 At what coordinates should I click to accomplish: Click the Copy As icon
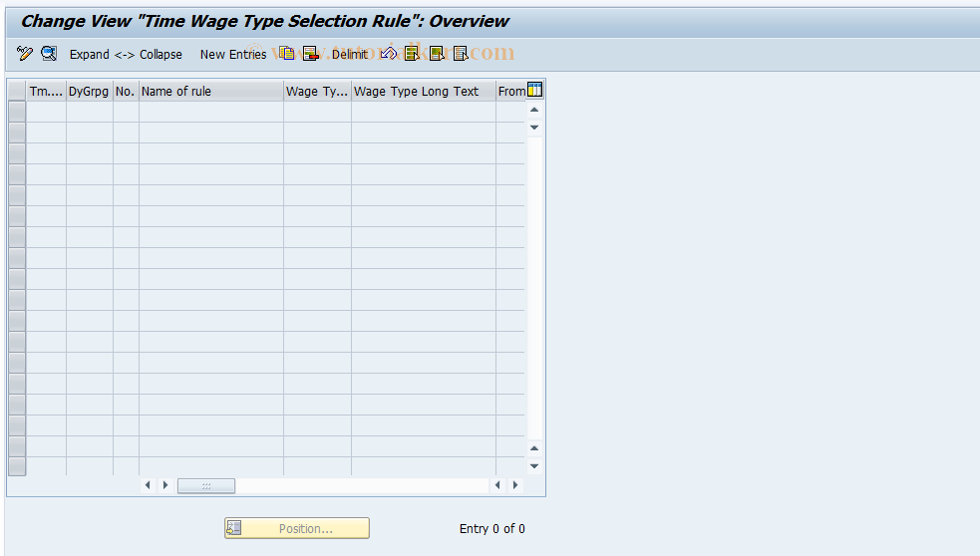(287, 54)
